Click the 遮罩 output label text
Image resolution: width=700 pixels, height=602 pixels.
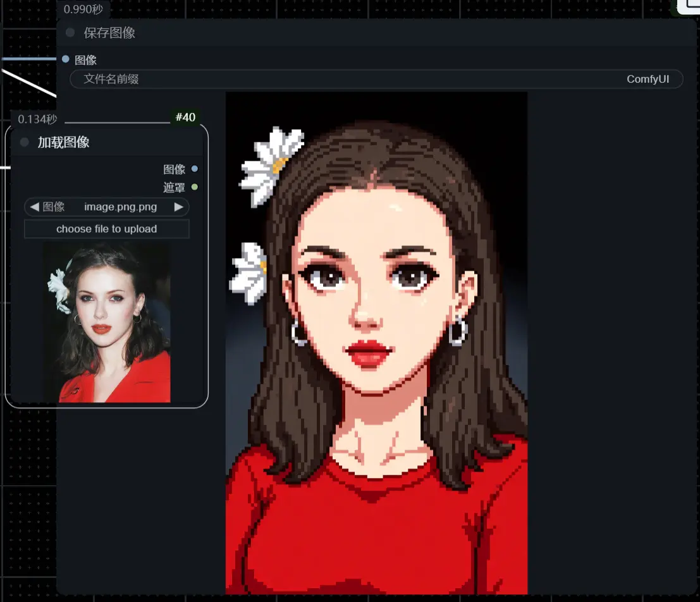coord(174,187)
